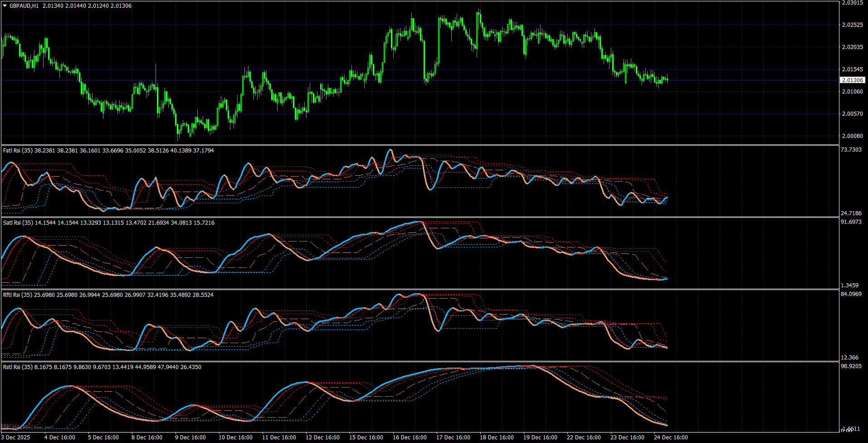Image resolution: width=868 pixels, height=443 pixels.
Task: Click the 3 Dec 2025 date label
Action: point(15,438)
